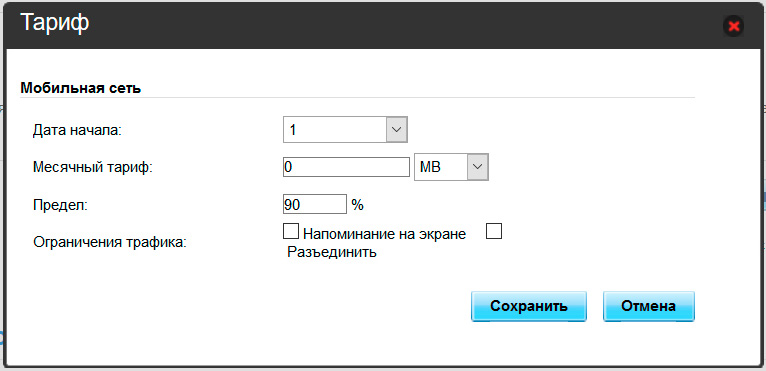Focus the Месячный тариф value field
Image resolution: width=766 pixels, height=371 pixels.
(346, 167)
